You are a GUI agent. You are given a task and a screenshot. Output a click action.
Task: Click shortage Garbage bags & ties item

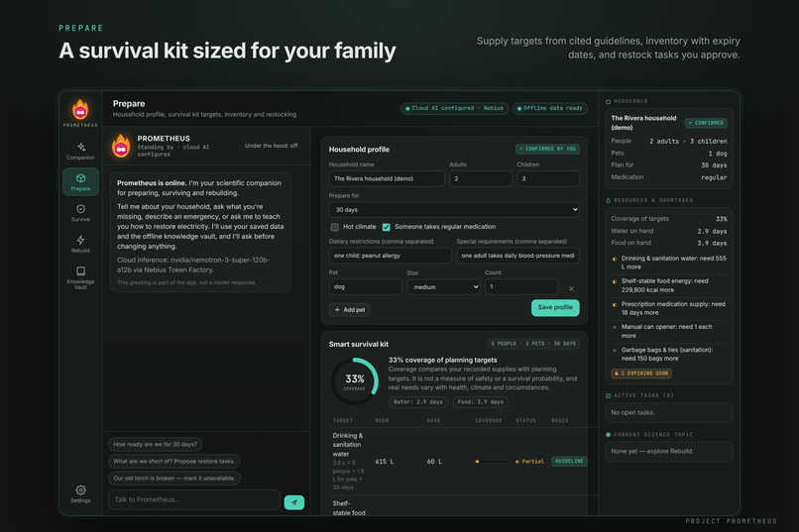point(669,355)
